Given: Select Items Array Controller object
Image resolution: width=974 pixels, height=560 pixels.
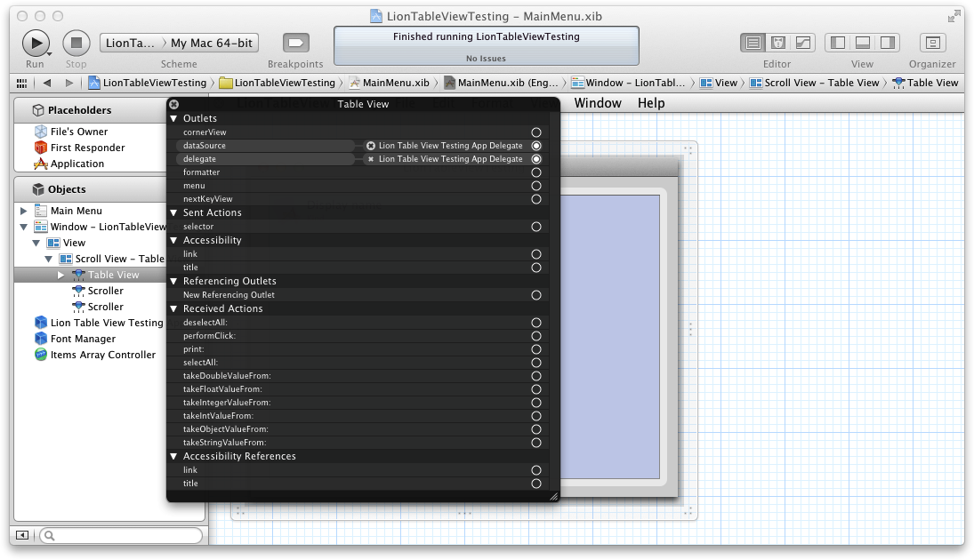Looking at the screenshot, I should click(102, 356).
